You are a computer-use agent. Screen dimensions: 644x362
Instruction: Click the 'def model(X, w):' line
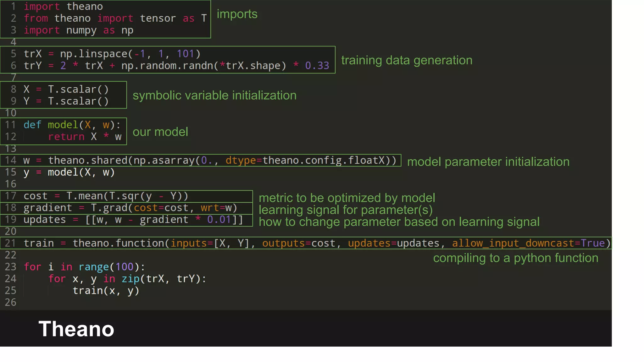pos(72,125)
